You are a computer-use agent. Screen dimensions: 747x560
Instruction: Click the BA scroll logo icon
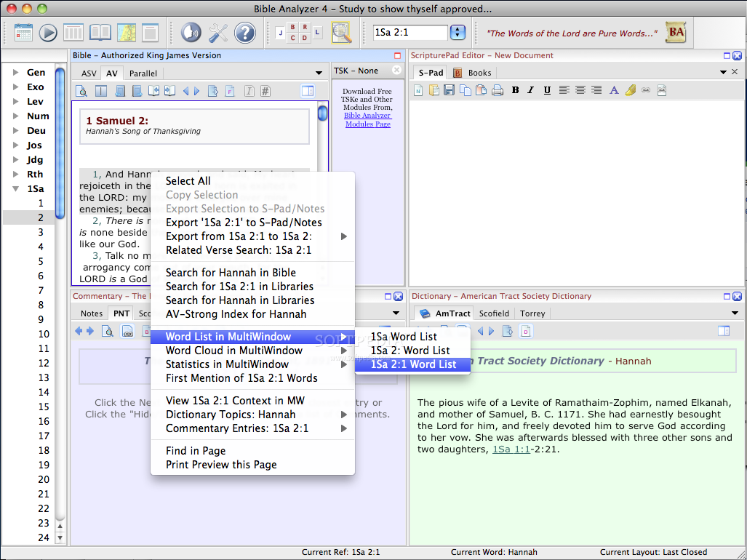676,33
